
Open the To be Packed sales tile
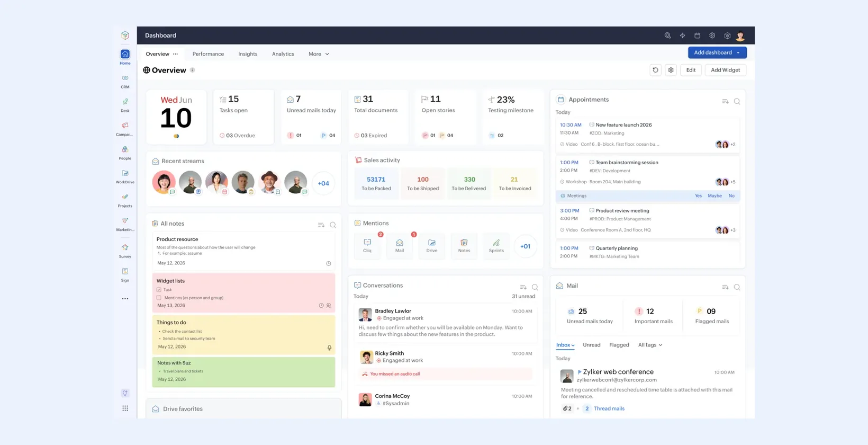pos(376,183)
